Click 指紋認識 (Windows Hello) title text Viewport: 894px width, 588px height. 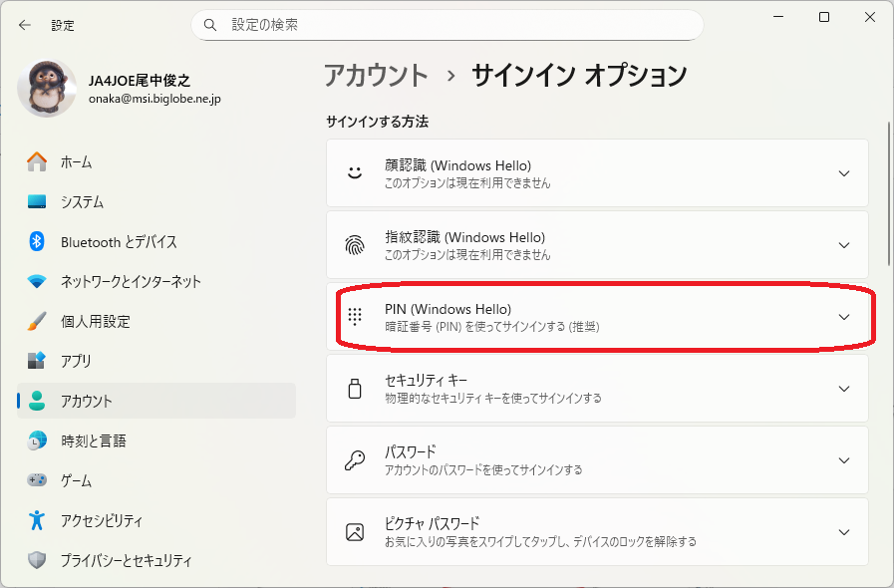[464, 237]
